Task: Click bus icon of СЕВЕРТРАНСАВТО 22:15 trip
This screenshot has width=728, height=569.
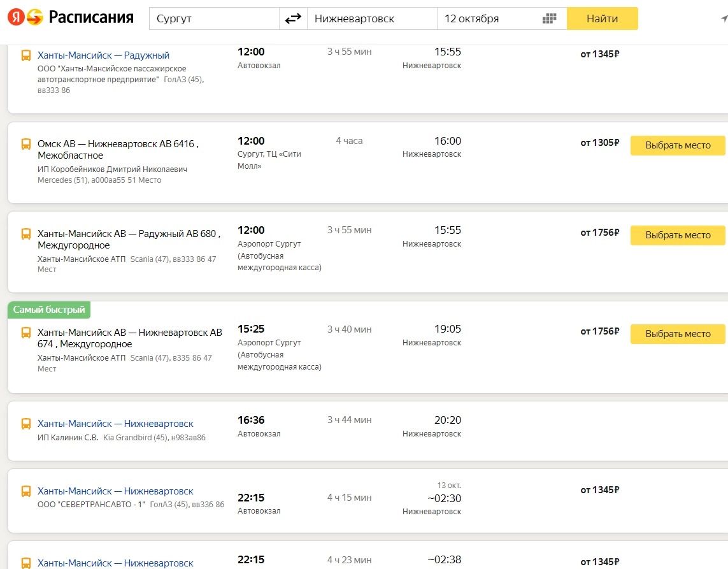Action: 26,491
